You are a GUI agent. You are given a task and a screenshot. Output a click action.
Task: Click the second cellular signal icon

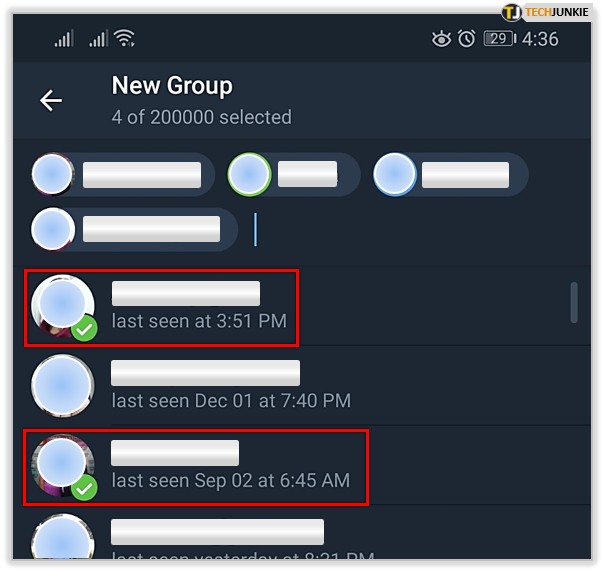click(x=99, y=39)
